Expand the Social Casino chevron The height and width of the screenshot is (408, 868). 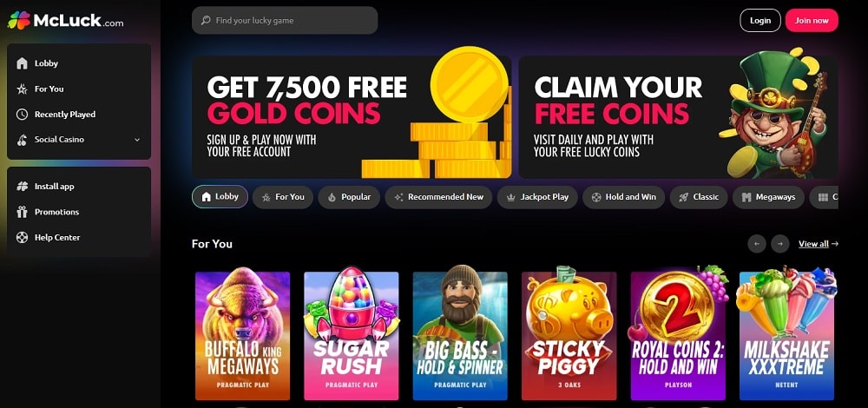click(x=137, y=140)
